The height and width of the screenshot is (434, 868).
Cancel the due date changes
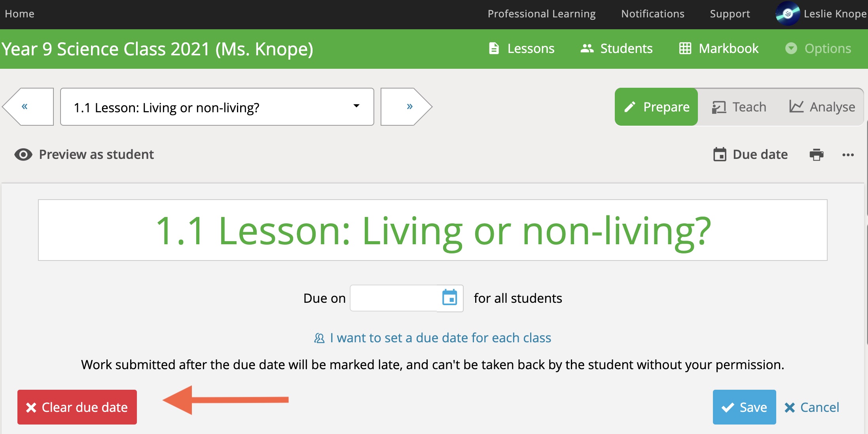pos(811,407)
